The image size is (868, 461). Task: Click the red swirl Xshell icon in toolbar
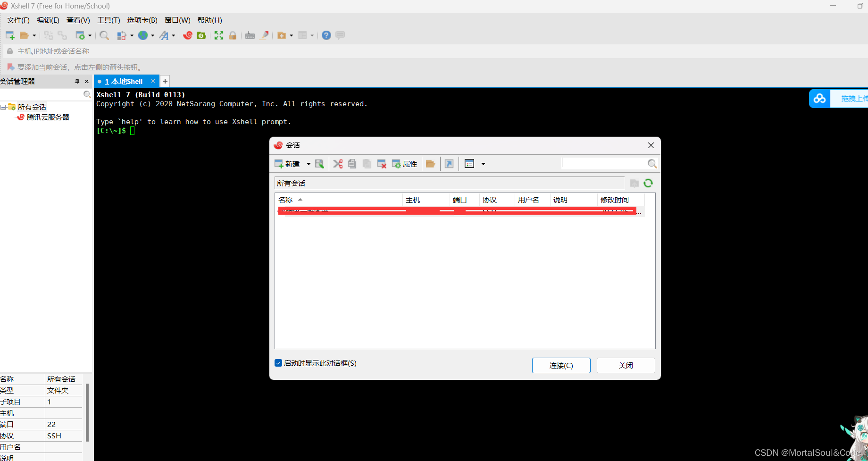point(188,35)
